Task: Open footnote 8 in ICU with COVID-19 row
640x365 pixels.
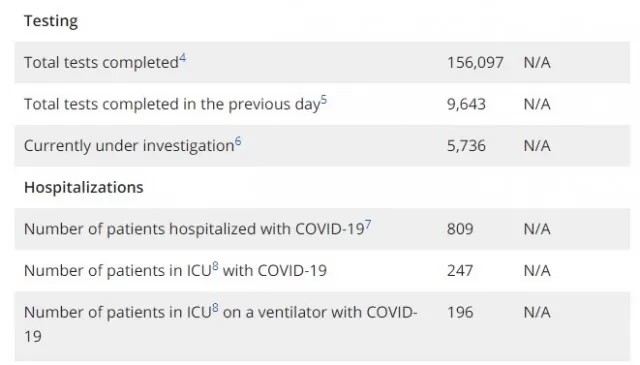Action: click(x=215, y=267)
